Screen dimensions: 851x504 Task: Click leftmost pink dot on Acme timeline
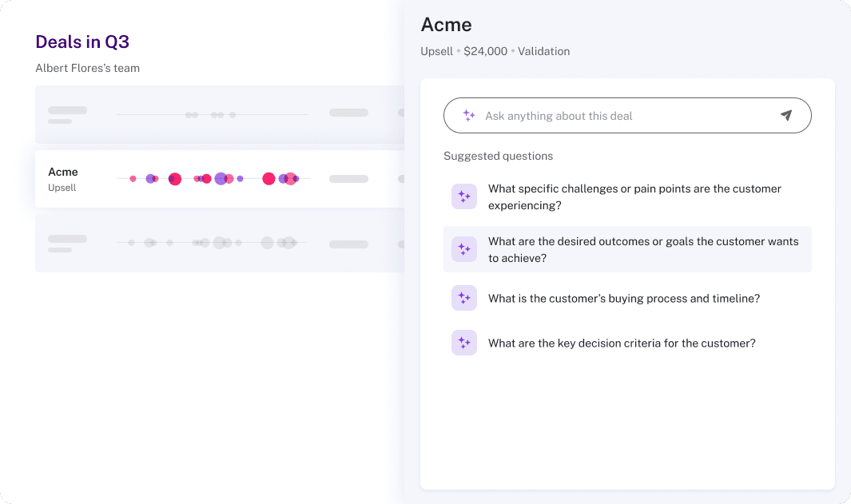pyautogui.click(x=133, y=179)
